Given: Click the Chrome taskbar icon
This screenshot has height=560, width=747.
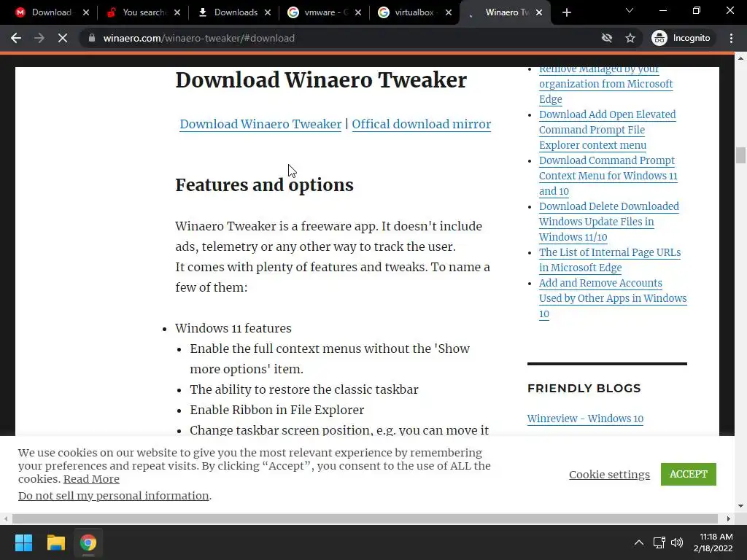Looking at the screenshot, I should (x=88, y=542).
